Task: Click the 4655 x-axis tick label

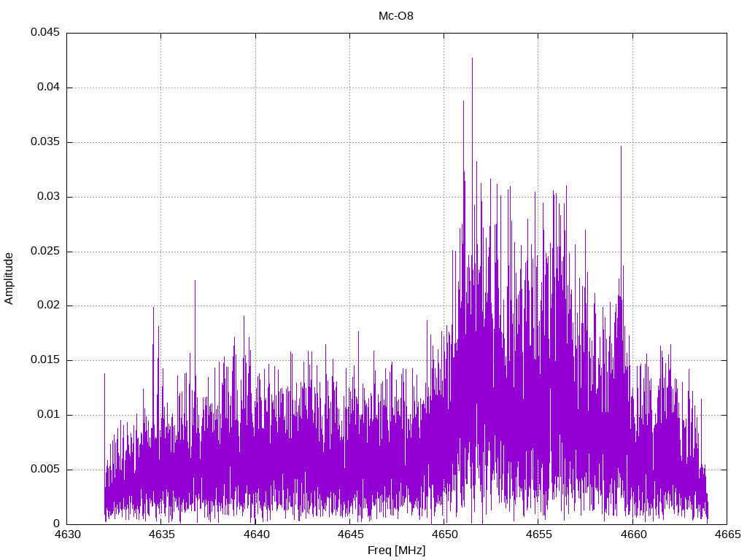Action: coord(539,534)
